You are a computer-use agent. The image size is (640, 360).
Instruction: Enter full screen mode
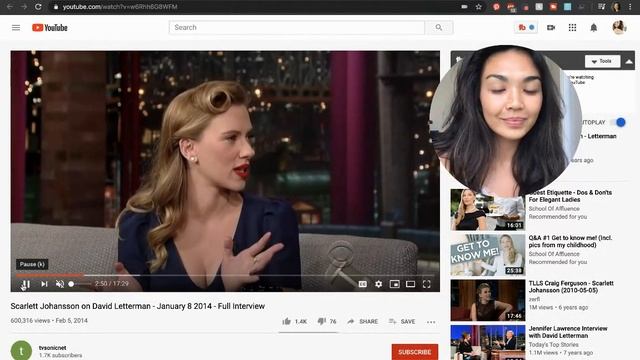click(x=427, y=284)
